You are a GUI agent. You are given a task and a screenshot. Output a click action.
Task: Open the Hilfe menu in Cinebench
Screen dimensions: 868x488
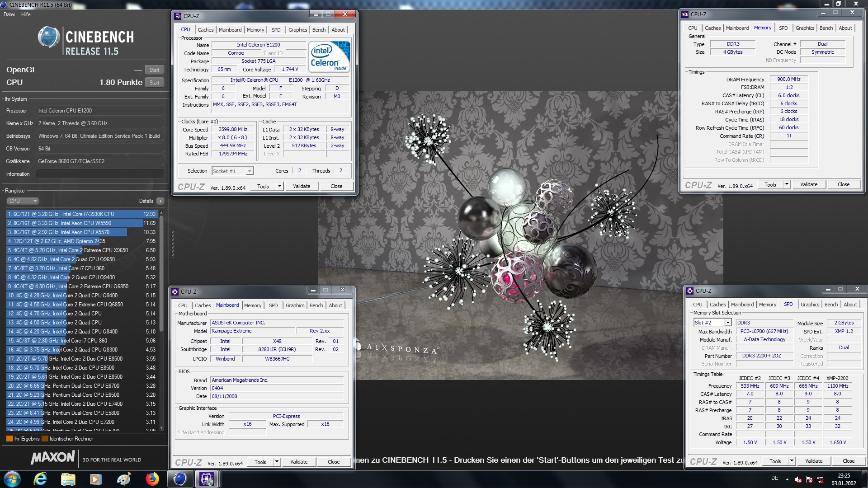coord(26,14)
